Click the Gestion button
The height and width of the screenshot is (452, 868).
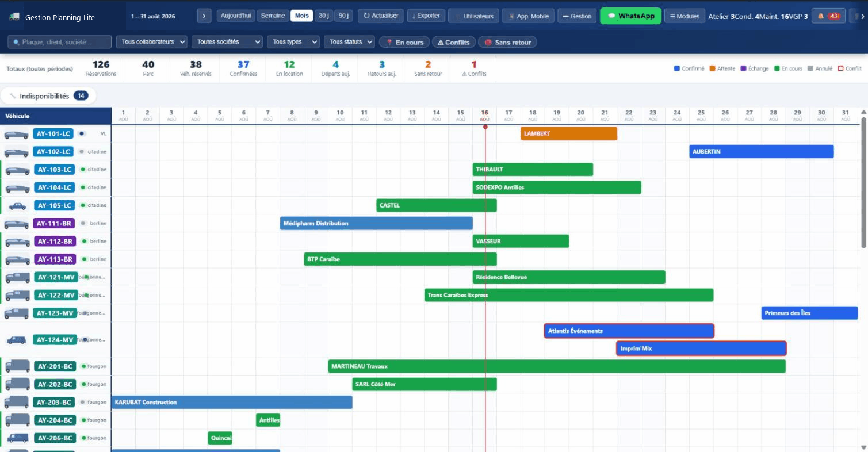point(577,16)
